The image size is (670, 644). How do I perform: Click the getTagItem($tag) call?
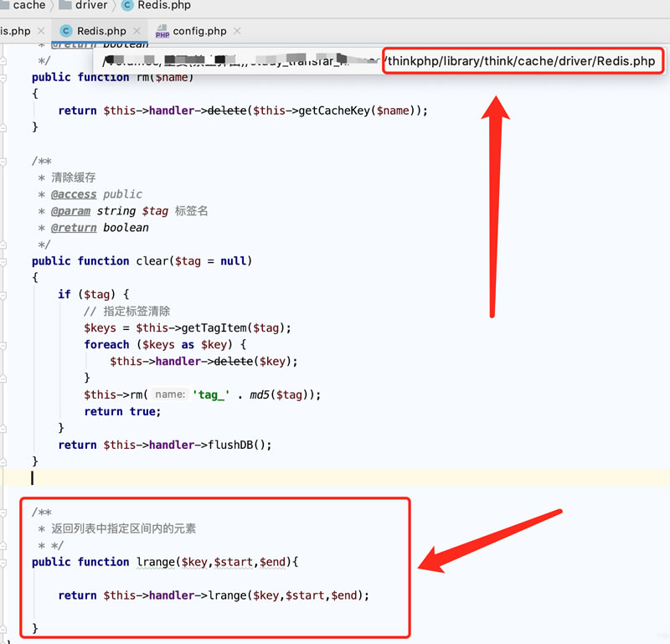coord(234,327)
